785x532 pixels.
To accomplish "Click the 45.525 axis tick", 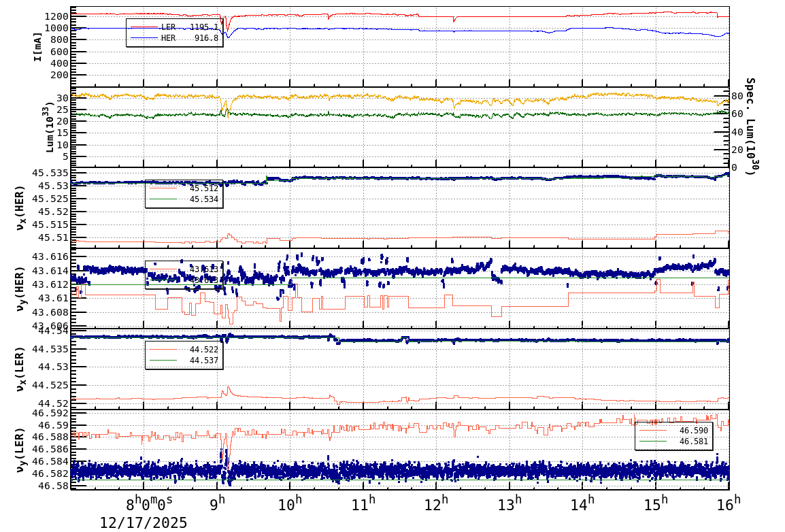I will [50, 199].
